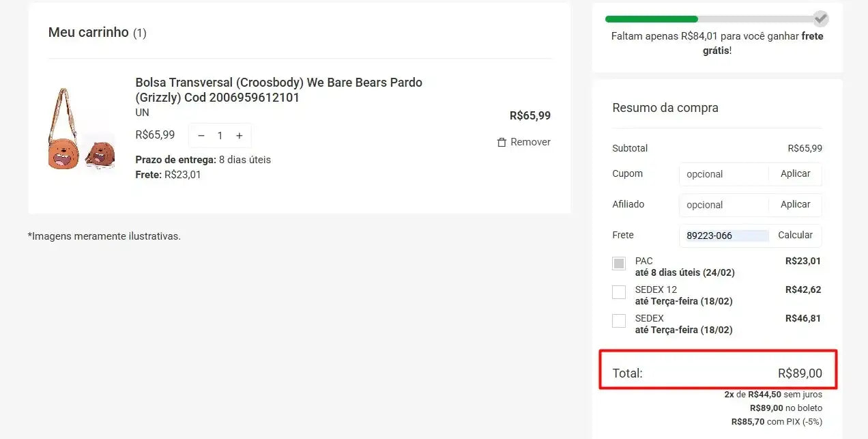This screenshot has width=868, height=439.
Task: Select the SEDEX 12 shipping option
Action: 619,292
